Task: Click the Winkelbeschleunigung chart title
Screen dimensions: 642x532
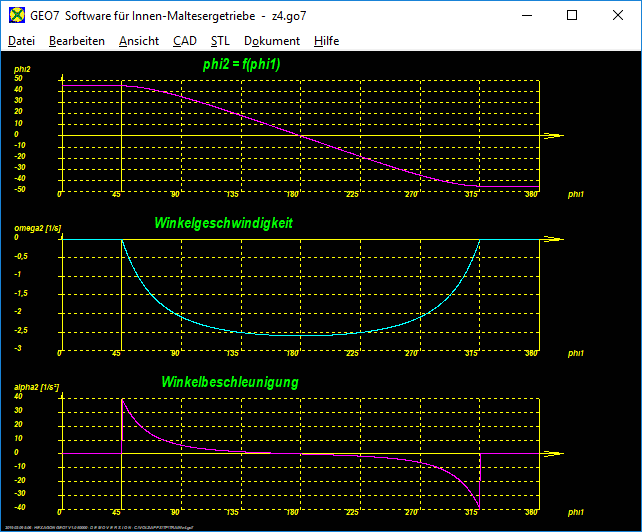Action: tap(229, 382)
